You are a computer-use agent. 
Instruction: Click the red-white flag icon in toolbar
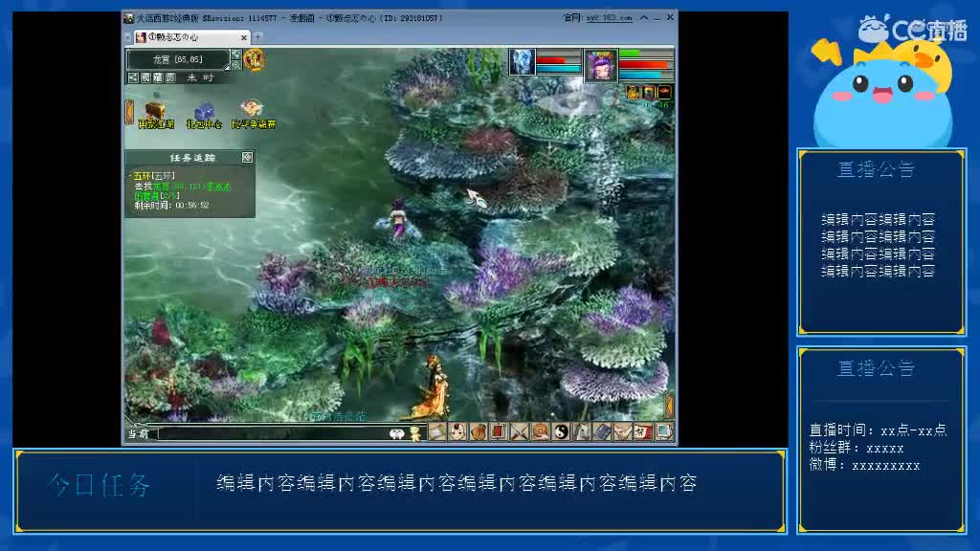643,431
